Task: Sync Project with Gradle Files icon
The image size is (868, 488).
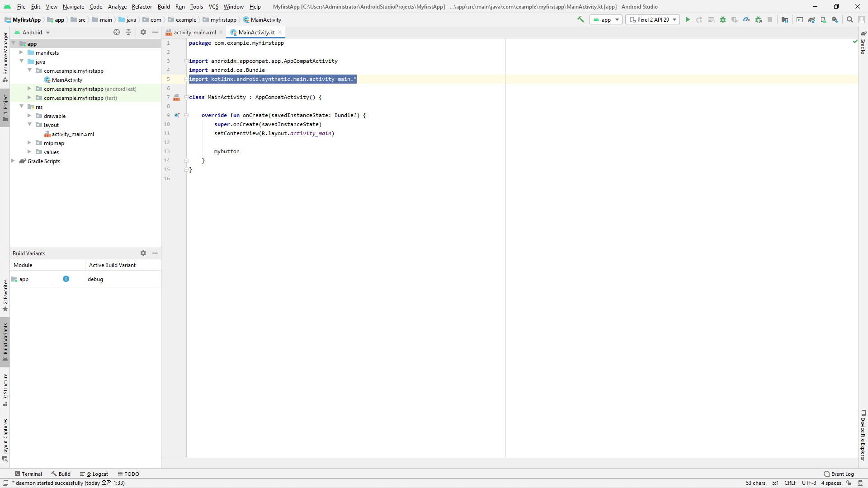Action: (x=811, y=19)
